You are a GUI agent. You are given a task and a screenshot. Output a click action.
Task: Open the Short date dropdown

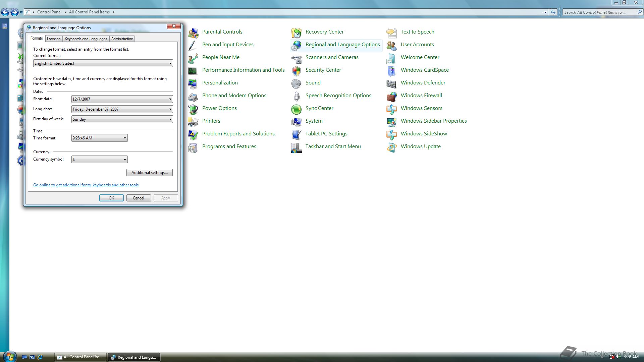[122, 99]
